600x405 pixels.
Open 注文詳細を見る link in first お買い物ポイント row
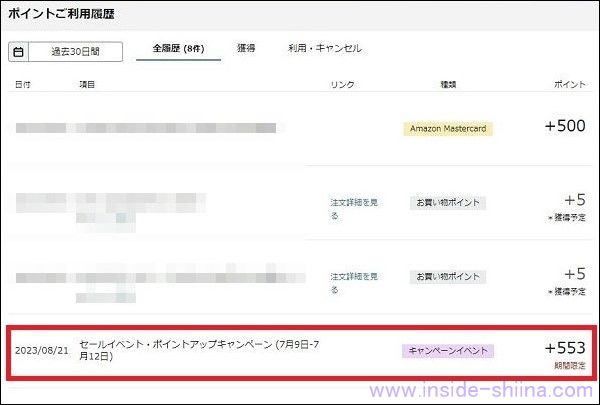354,209
